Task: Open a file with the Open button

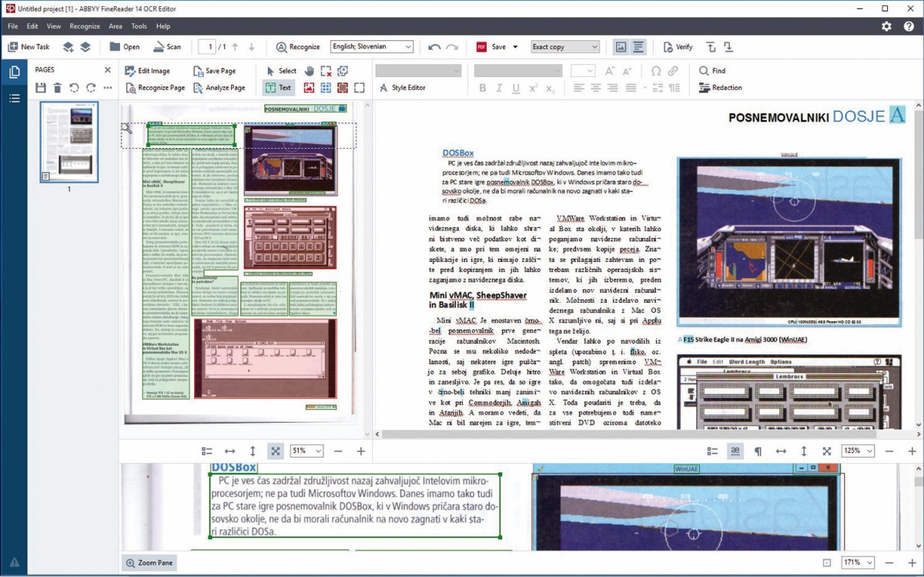Action: (124, 47)
